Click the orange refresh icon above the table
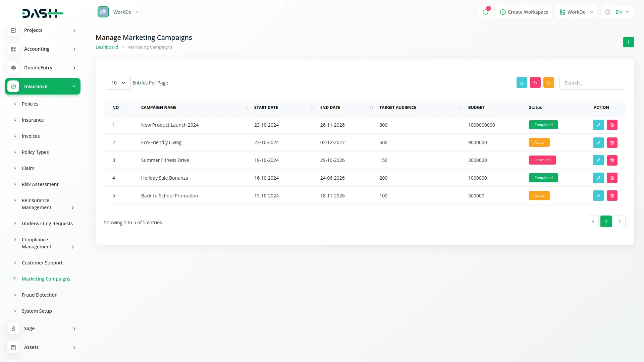 click(548, 82)
